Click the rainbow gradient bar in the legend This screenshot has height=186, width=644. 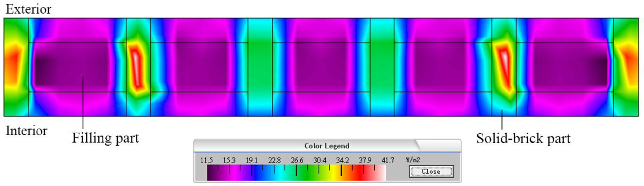[296, 173]
